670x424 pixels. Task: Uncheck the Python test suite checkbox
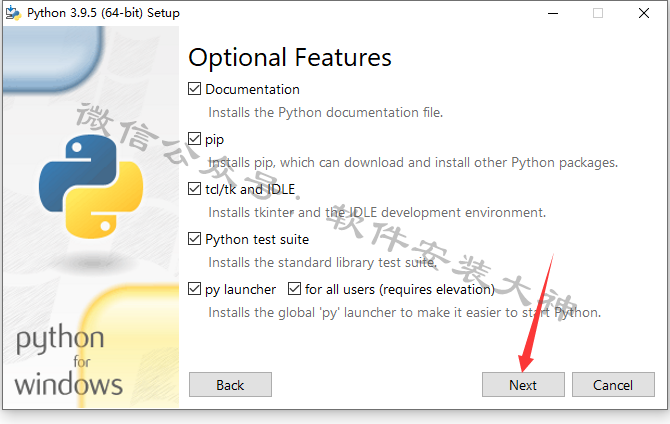[x=194, y=239]
